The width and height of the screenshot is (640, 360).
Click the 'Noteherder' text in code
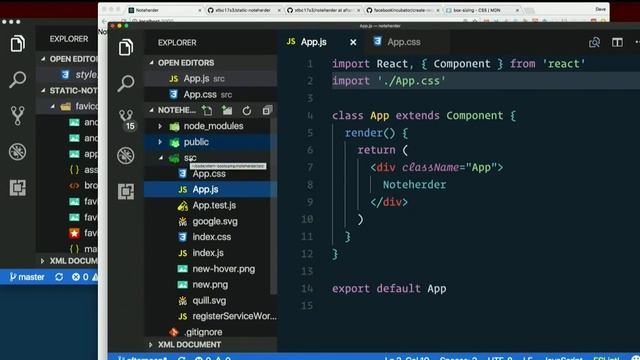click(x=414, y=184)
